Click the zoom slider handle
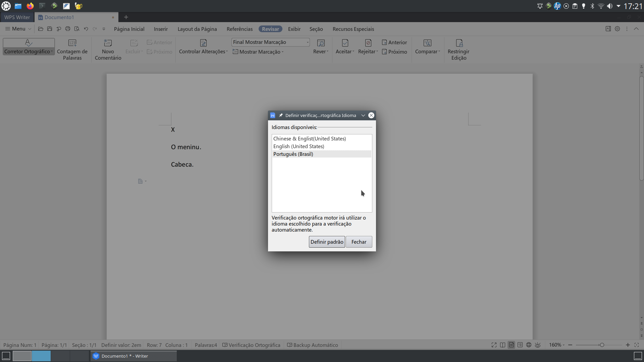The height and width of the screenshot is (362, 644). point(602,345)
